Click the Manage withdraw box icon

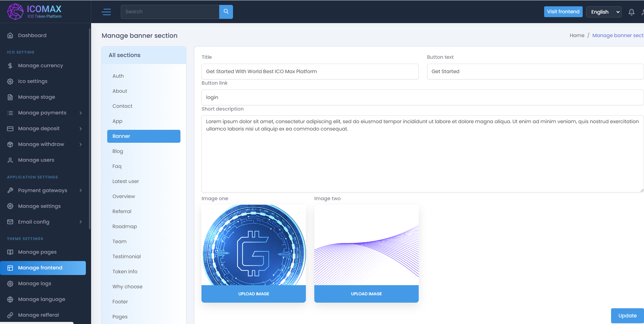[10, 144]
